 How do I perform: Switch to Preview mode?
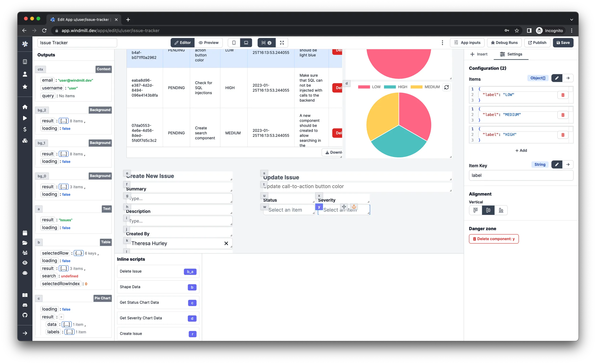pyautogui.click(x=209, y=43)
